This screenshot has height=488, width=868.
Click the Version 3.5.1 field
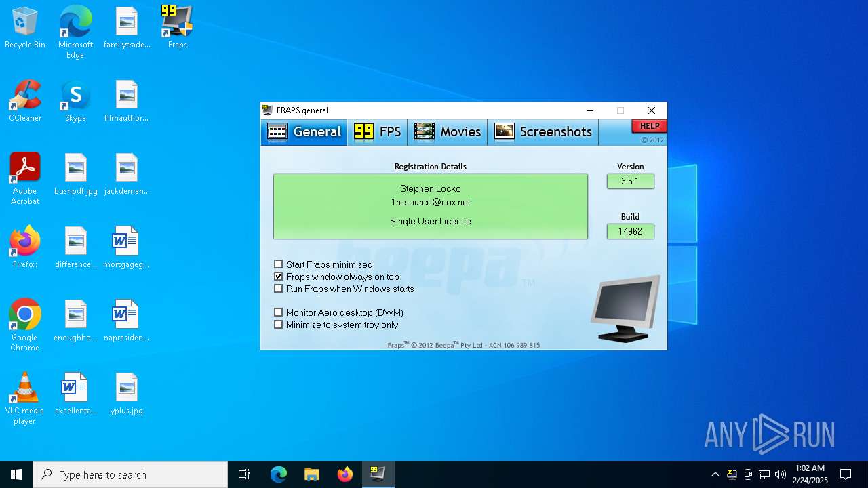tap(631, 182)
